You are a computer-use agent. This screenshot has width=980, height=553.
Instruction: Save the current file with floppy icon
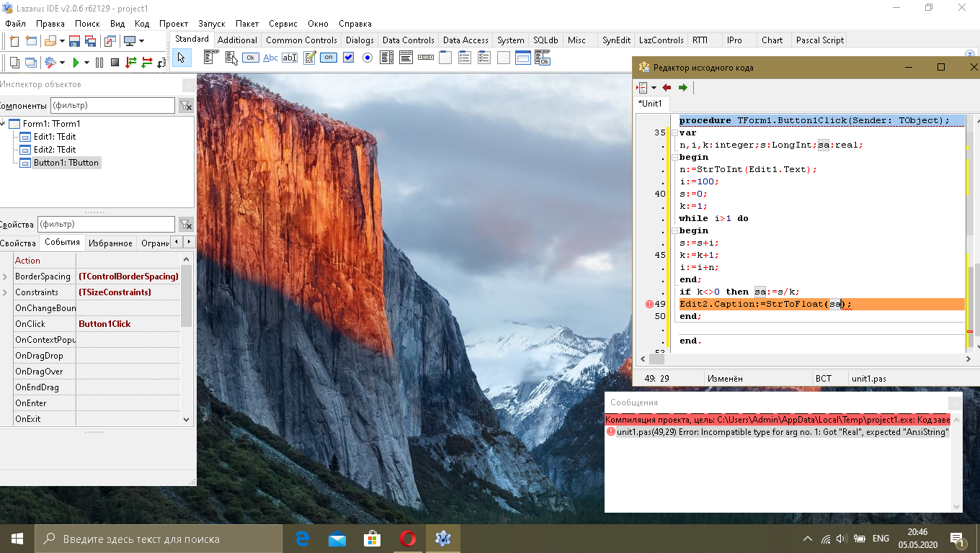coord(74,41)
